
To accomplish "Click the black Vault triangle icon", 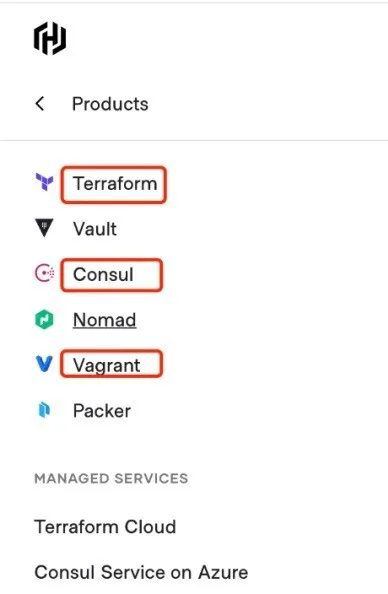I will tap(44, 228).
